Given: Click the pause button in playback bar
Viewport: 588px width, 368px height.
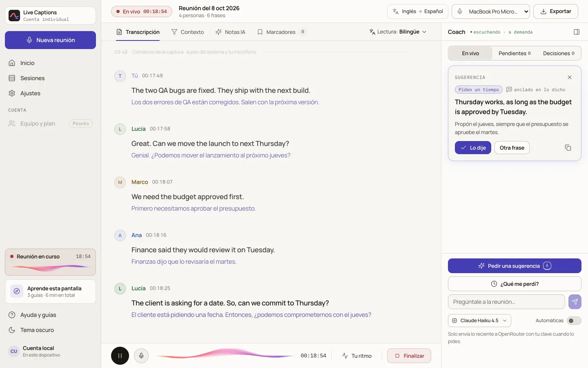Looking at the screenshot, I should point(120,356).
